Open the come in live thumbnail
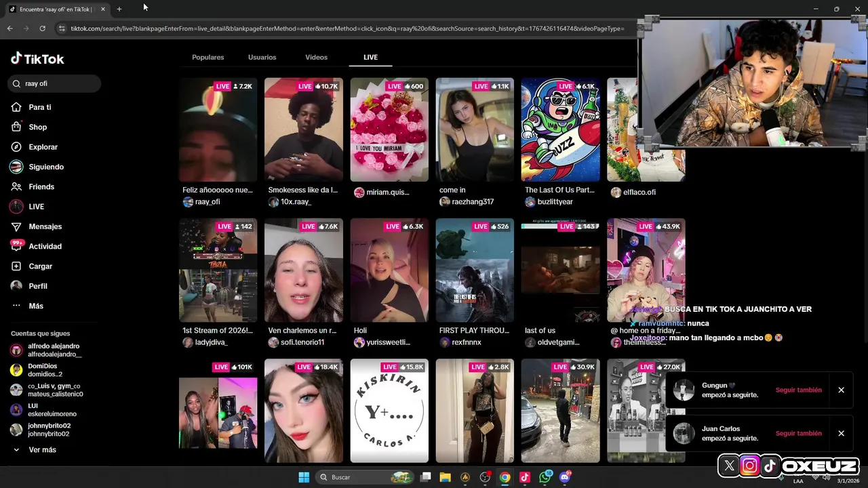This screenshot has width=868, height=488. (475, 129)
